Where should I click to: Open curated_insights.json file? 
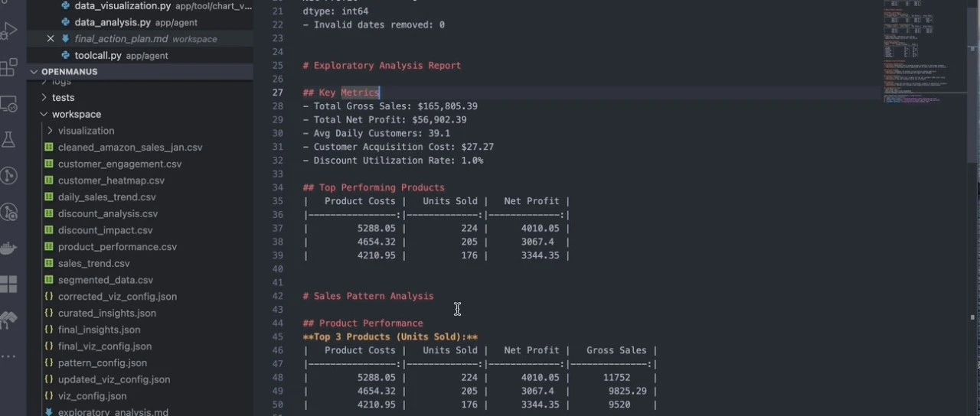106,313
